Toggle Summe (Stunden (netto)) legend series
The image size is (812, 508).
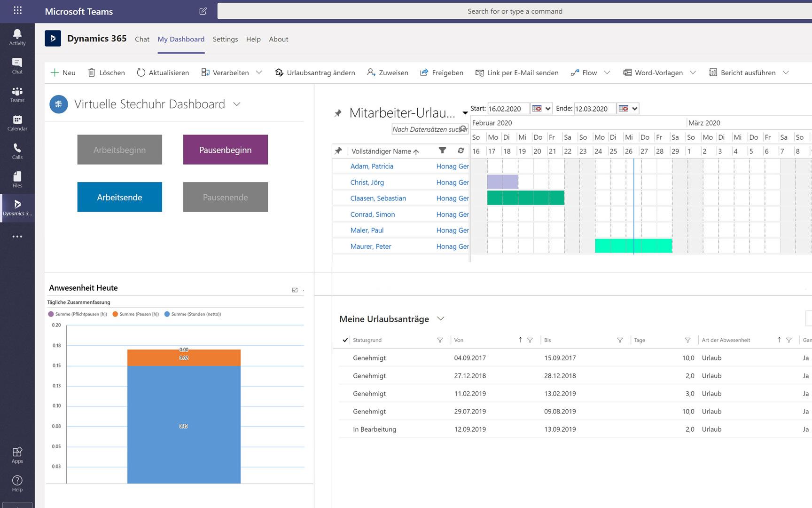click(x=193, y=314)
